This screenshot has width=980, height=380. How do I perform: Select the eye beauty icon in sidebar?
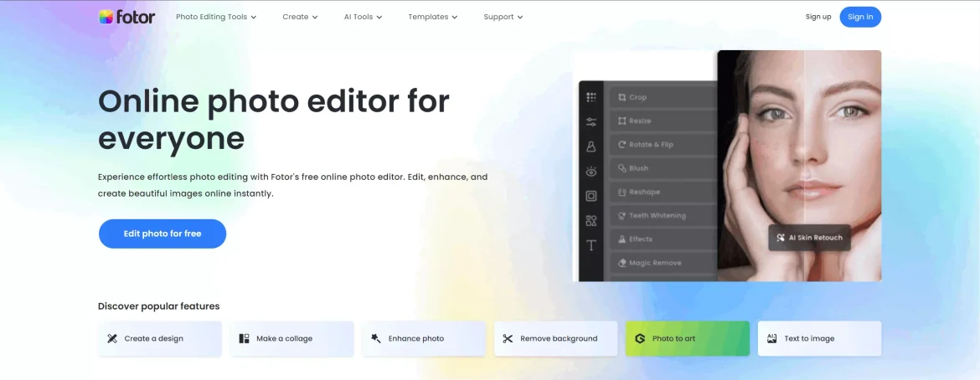tap(591, 171)
